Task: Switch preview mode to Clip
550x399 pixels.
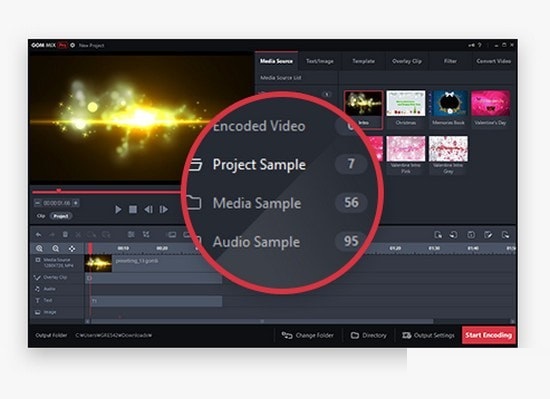Action: pyautogui.click(x=41, y=216)
